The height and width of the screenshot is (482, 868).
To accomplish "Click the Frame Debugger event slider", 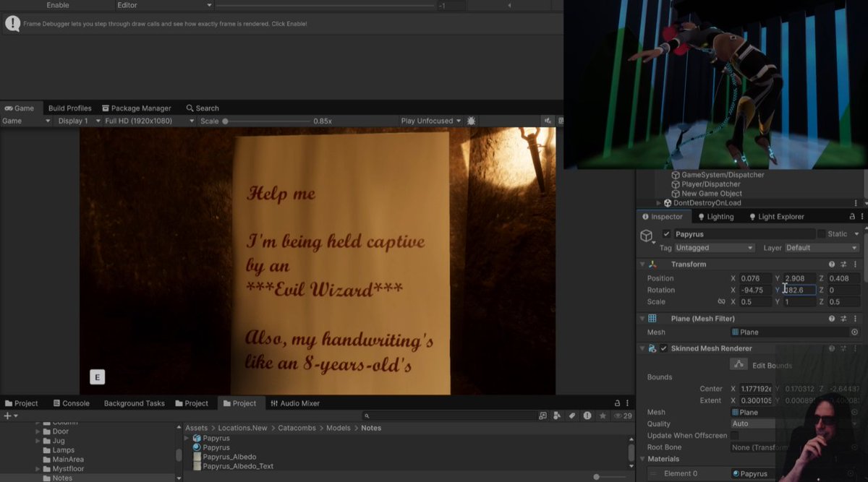I will click(x=325, y=6).
